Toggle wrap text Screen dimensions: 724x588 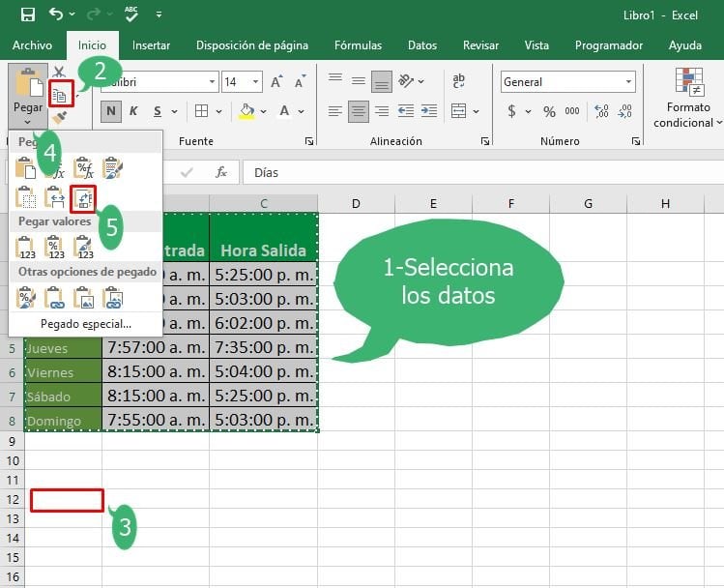point(458,81)
